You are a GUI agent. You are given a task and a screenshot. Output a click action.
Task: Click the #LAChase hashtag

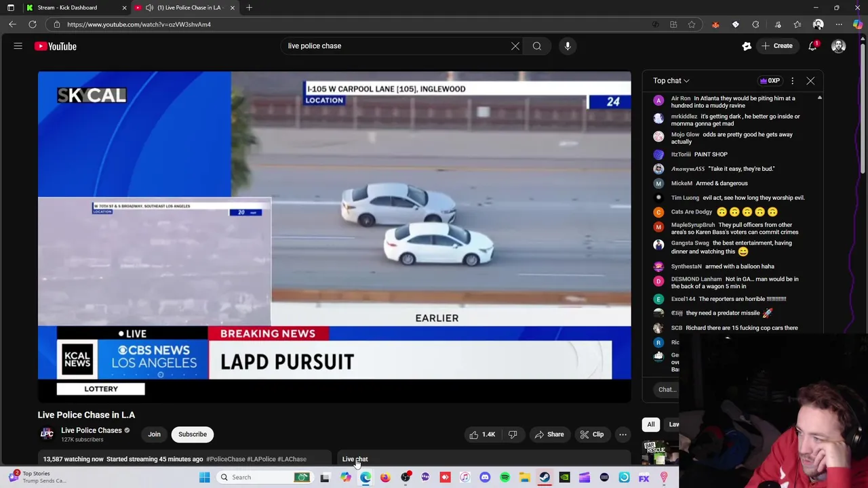[x=292, y=459]
